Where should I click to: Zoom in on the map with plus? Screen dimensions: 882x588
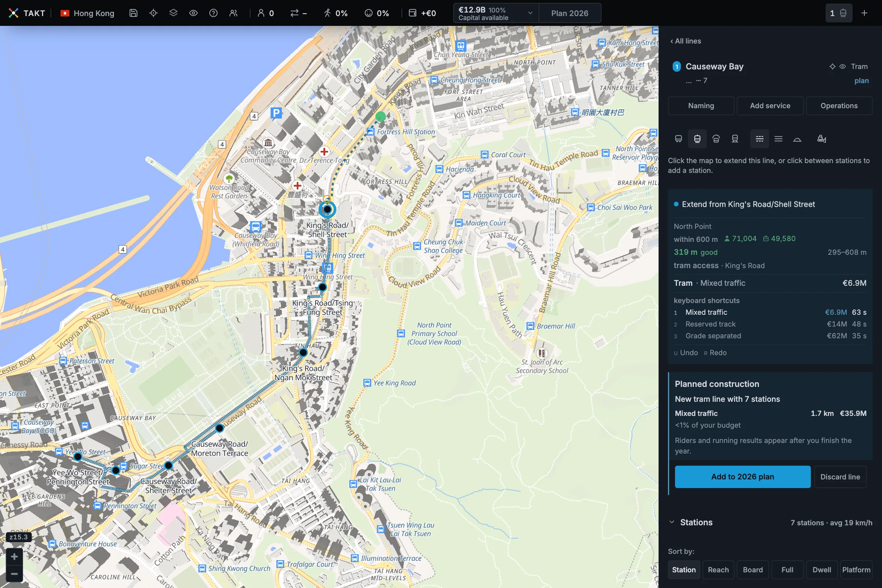(14, 557)
